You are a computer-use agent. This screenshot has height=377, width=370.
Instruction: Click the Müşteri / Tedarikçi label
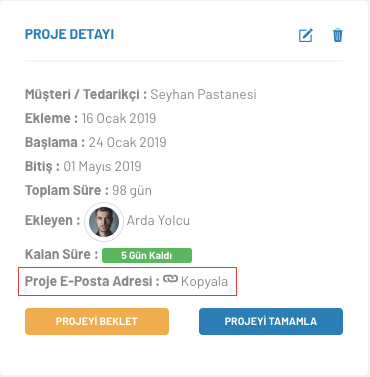click(86, 95)
